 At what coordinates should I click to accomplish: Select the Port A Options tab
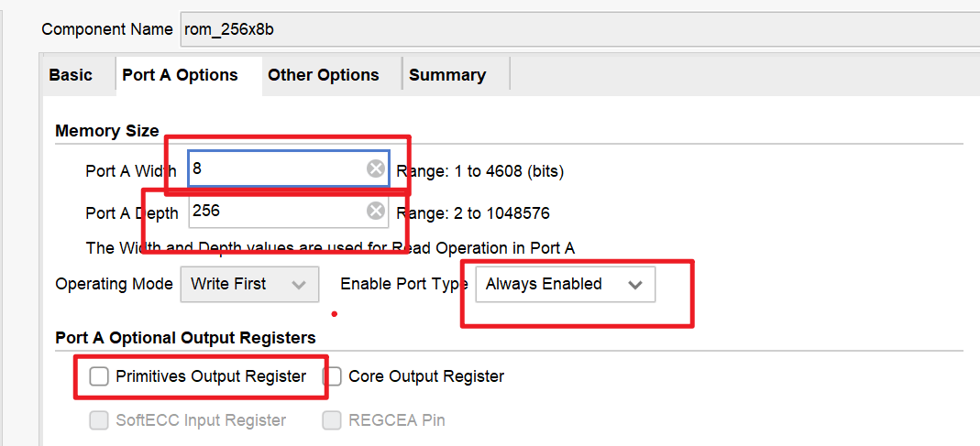coord(180,75)
